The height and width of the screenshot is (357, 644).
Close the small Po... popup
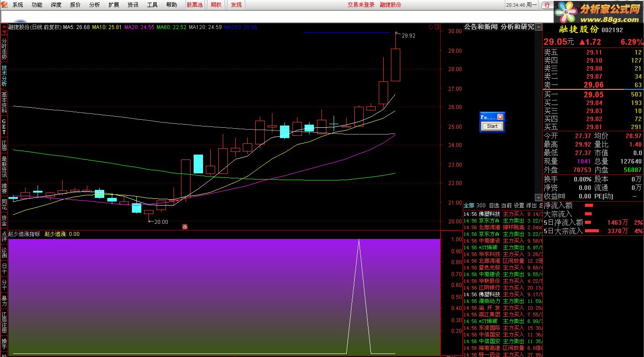pos(500,117)
